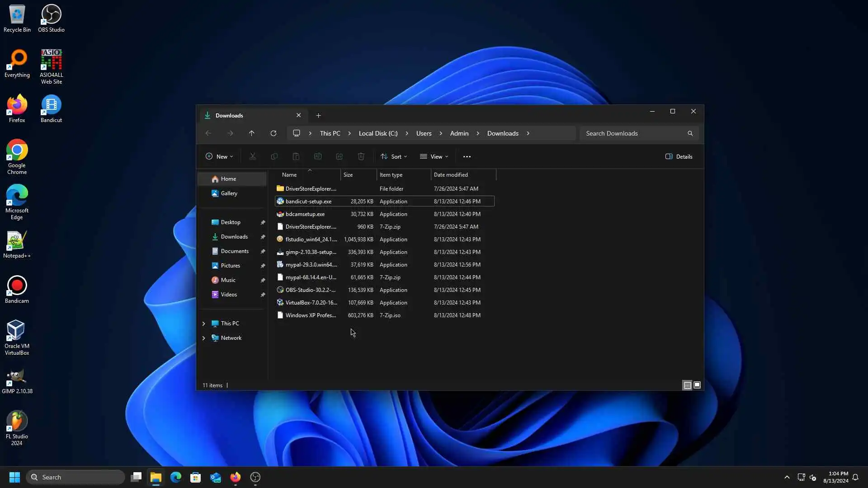The height and width of the screenshot is (488, 868).
Task: Open OBS Studio desktop shortcut
Action: click(51, 19)
